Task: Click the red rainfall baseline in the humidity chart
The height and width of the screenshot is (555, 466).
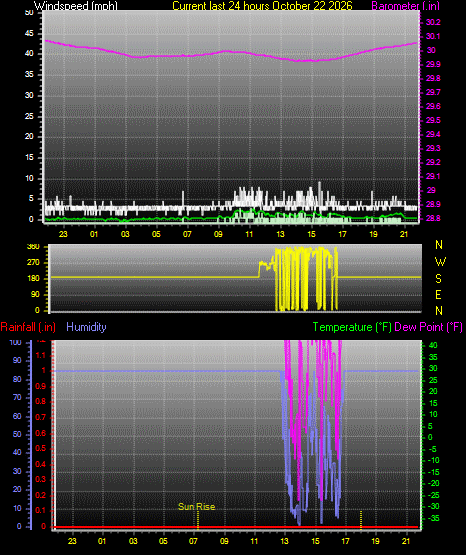Action: pyautogui.click(x=236, y=527)
